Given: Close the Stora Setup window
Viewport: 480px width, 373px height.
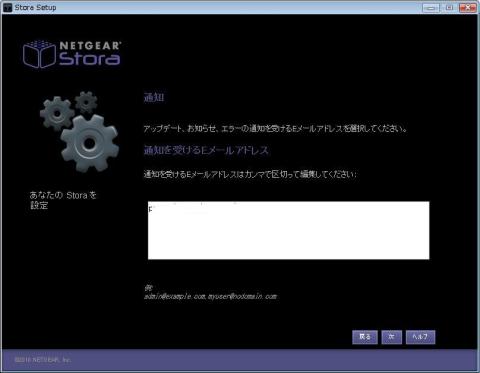Looking at the screenshot, I should [468, 7].
